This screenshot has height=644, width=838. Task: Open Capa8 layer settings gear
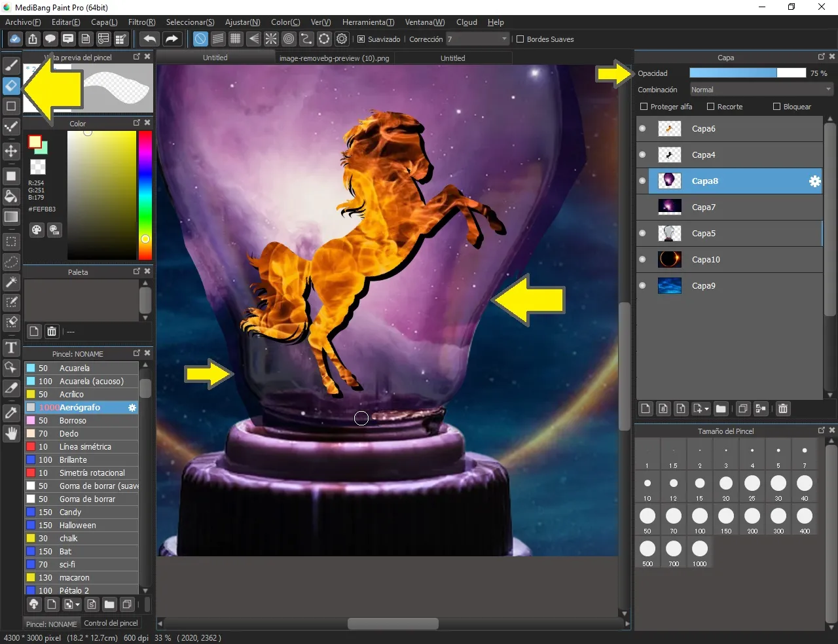tap(814, 181)
